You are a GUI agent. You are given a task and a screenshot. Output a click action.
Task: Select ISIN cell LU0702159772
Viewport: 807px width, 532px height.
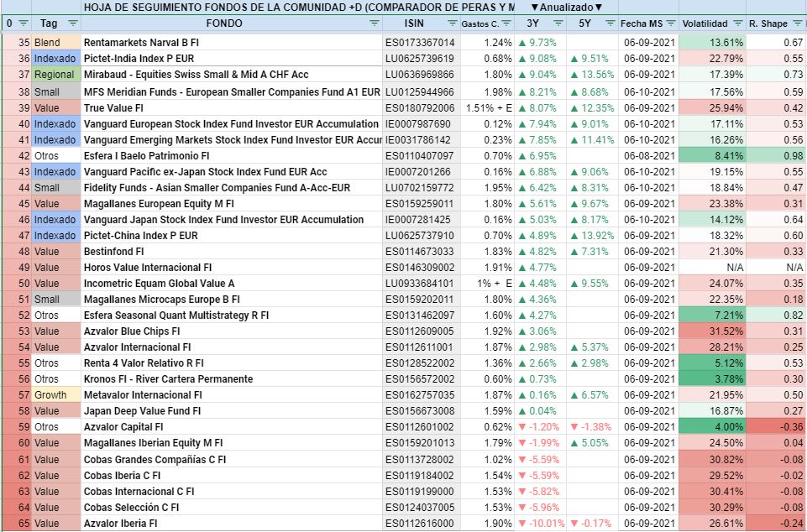422,188
